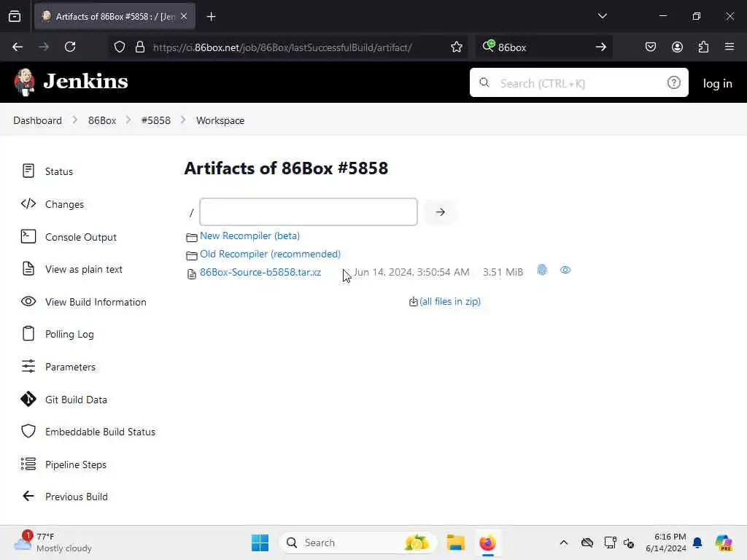
Task: Open a new tab with plus button
Action: tap(211, 17)
